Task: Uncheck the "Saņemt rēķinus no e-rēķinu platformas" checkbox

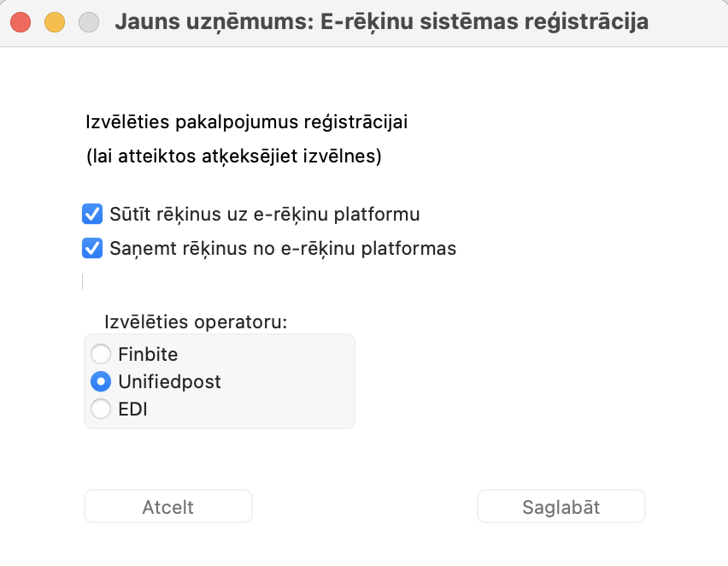Action: point(92,249)
